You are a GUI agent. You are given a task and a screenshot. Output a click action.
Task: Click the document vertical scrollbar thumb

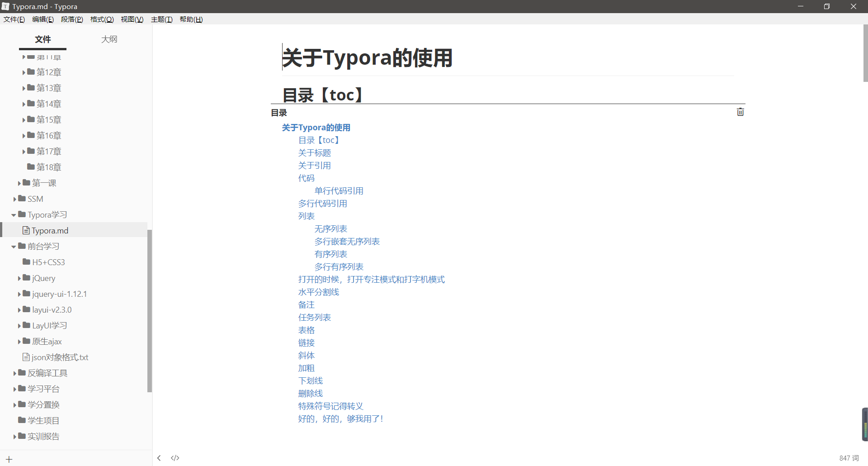pyautogui.click(x=865, y=53)
